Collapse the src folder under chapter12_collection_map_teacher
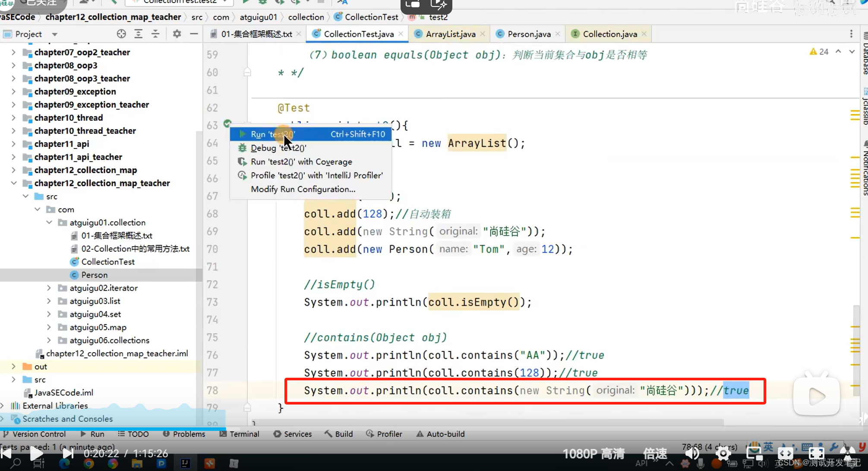Image resolution: width=868 pixels, height=471 pixels. (25, 196)
